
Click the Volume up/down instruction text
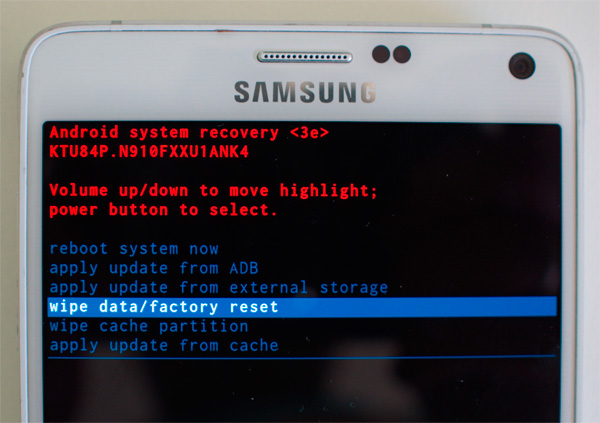point(214,191)
